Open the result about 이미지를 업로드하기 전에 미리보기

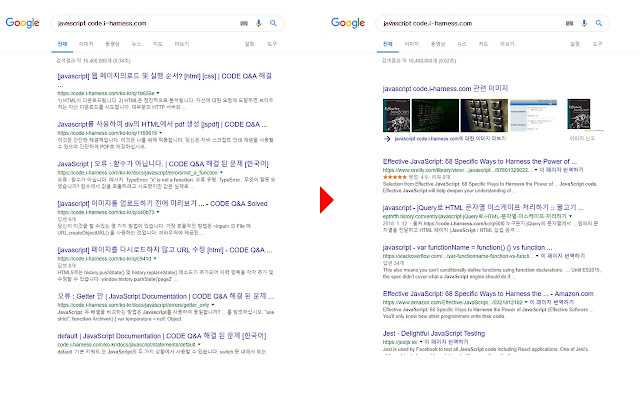click(162, 204)
